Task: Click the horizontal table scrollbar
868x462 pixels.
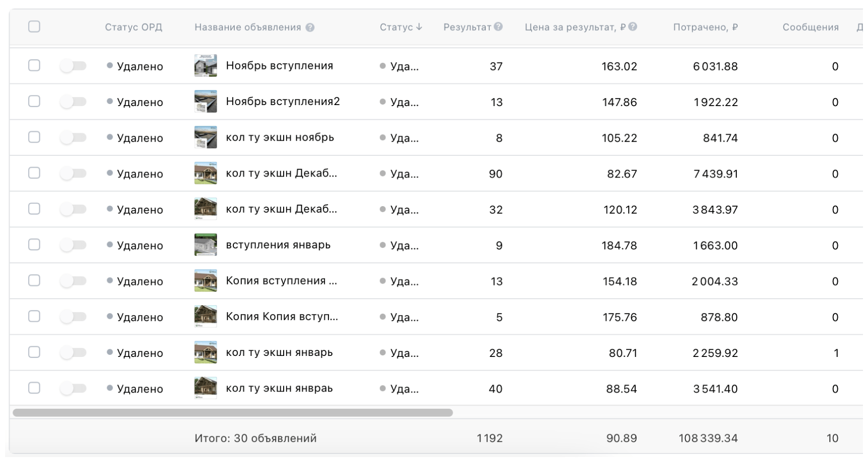Action: (232, 413)
